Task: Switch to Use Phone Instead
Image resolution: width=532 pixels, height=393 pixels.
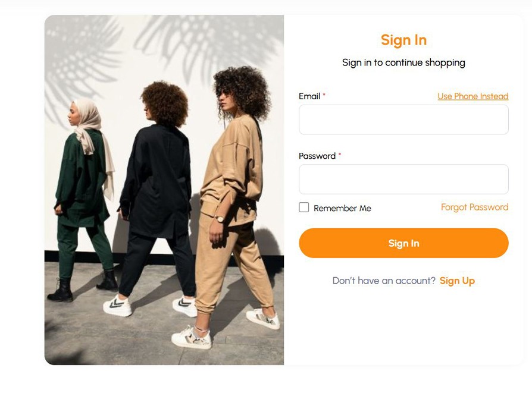Action: (472, 96)
